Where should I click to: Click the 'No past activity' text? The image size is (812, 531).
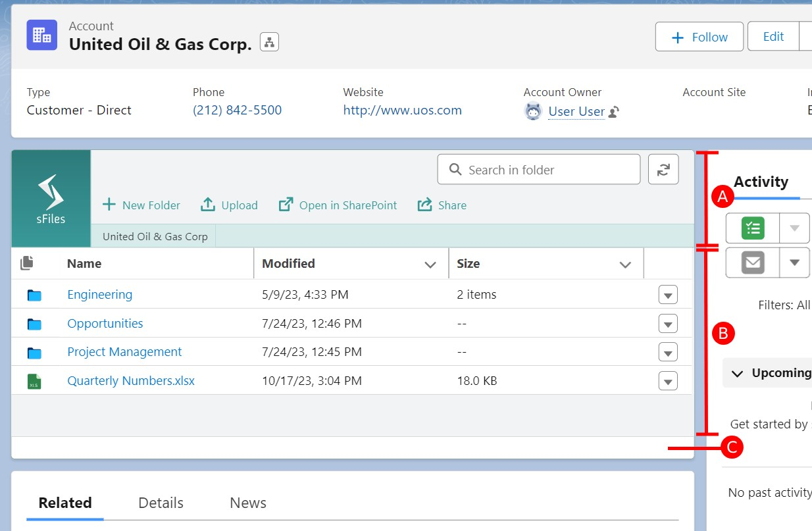pos(770,493)
